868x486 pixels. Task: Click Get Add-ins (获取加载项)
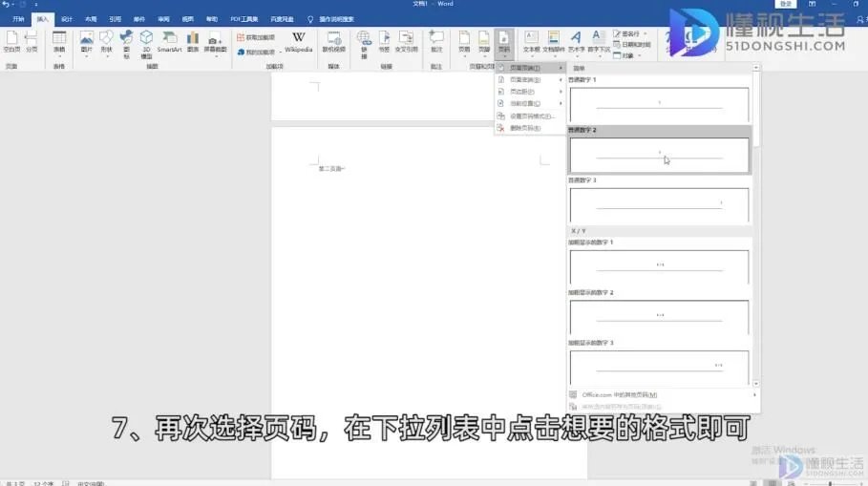coord(256,37)
